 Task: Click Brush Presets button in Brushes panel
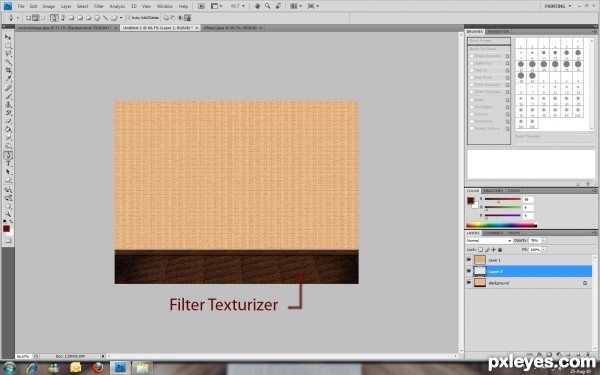pos(489,41)
